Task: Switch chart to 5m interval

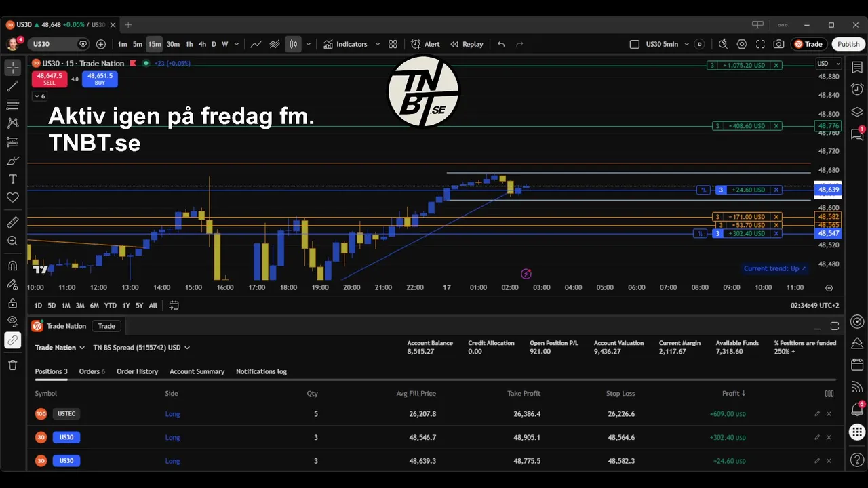Action: tap(138, 44)
